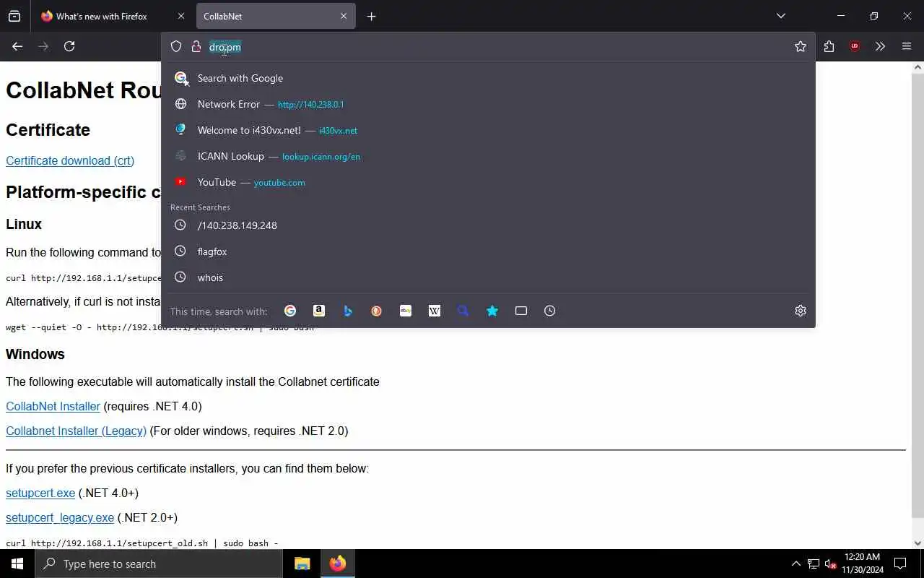Open the Network Error 140.238.0.1 suggestion

coord(488,104)
